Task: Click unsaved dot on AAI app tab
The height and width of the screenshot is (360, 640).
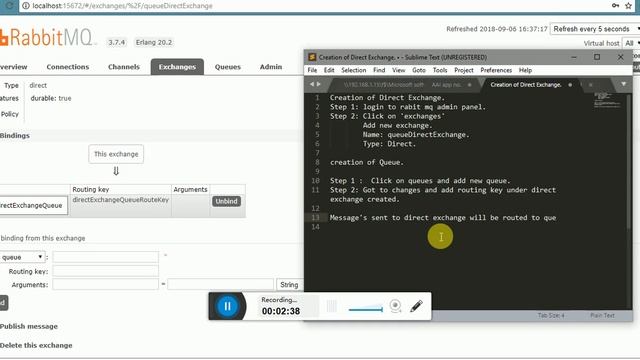Action: coord(469,85)
